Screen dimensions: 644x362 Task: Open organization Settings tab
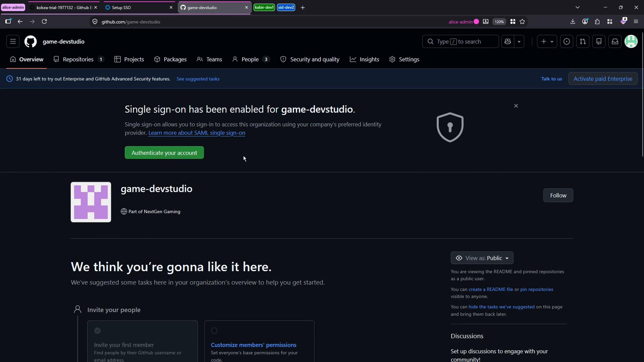(404, 59)
